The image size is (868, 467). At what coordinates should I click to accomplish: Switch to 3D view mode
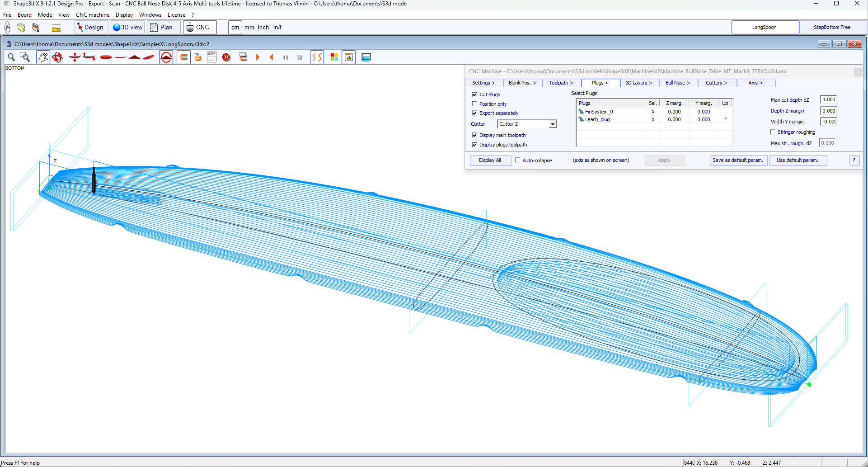(128, 27)
